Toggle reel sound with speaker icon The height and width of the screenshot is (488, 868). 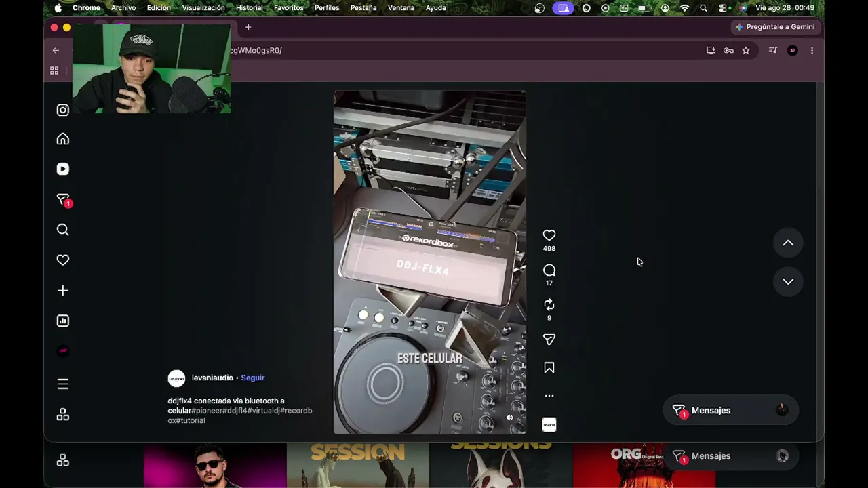point(510,418)
